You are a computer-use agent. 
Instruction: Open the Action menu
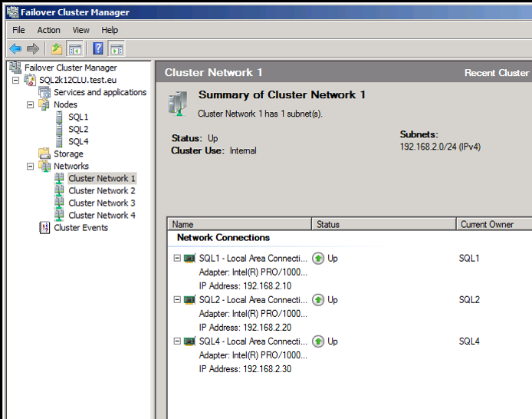48,30
